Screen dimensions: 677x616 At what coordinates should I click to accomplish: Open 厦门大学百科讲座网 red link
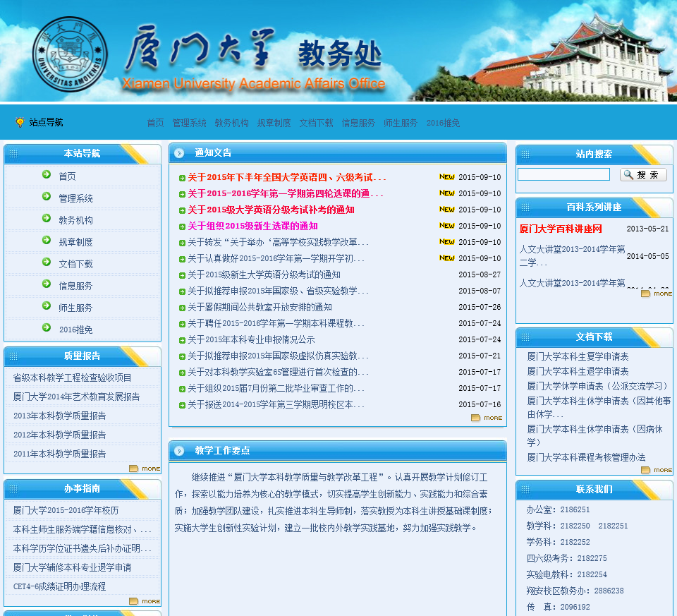pos(561,229)
